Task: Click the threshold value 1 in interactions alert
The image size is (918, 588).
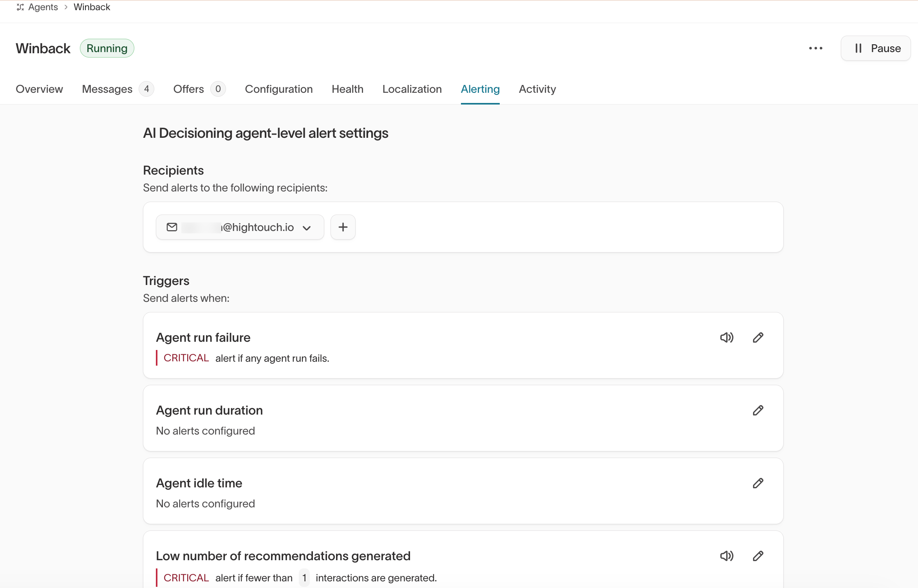Action: (304, 578)
